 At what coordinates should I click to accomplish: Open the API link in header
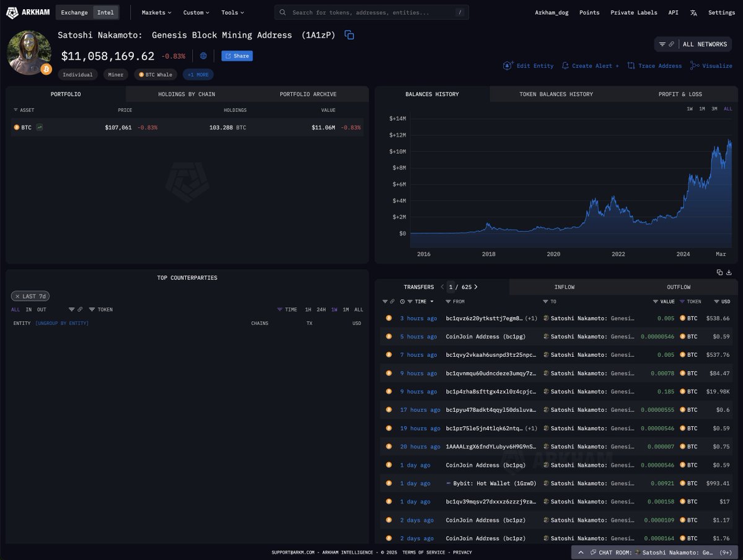point(674,12)
